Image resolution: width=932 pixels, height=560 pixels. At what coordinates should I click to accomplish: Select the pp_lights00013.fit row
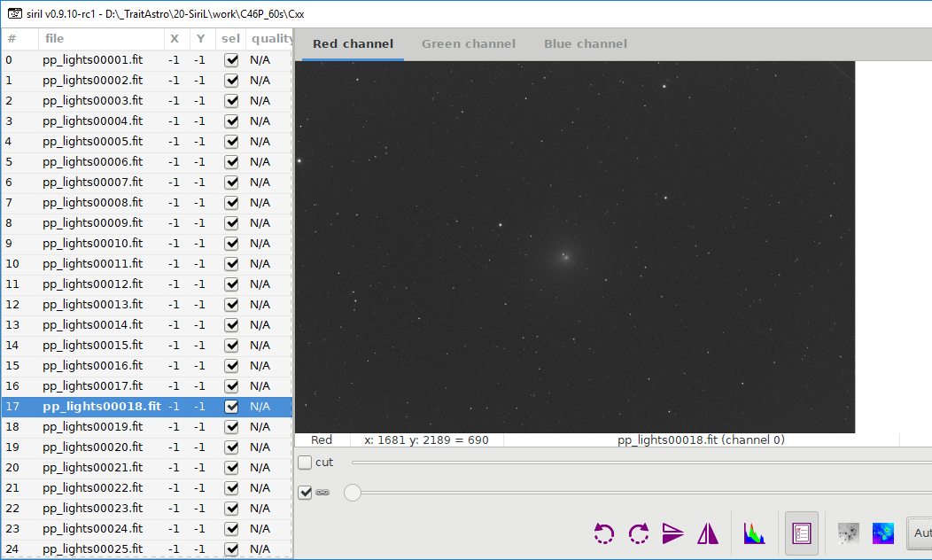[x=147, y=305]
